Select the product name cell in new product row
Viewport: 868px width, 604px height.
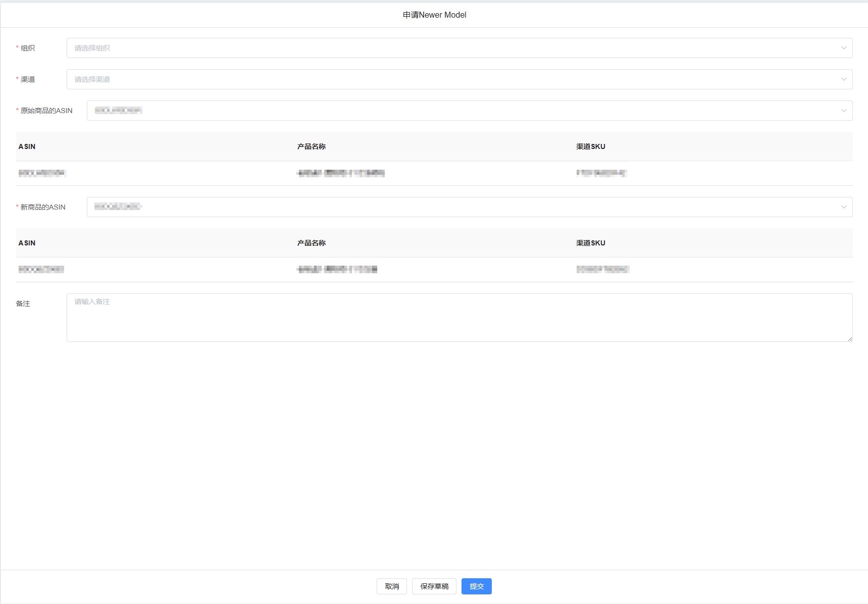pos(337,270)
